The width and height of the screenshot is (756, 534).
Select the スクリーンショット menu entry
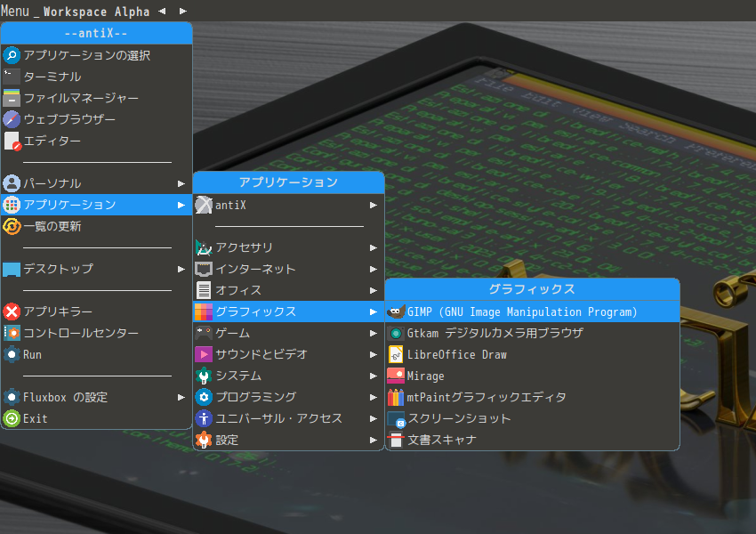coord(532,418)
